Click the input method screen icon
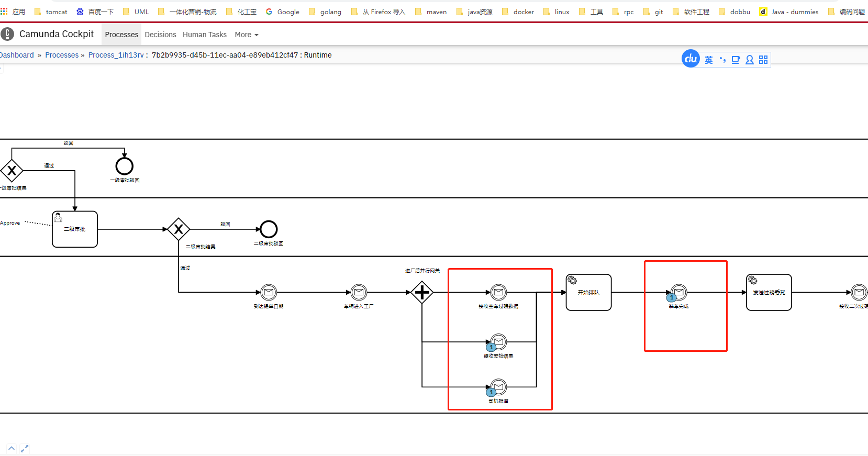The image size is (868, 456). (736, 60)
